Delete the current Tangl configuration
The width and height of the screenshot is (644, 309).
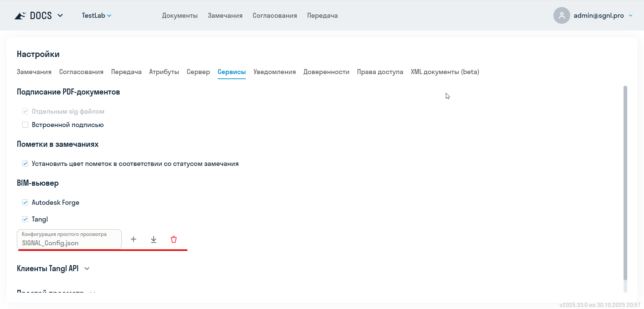[x=174, y=239]
